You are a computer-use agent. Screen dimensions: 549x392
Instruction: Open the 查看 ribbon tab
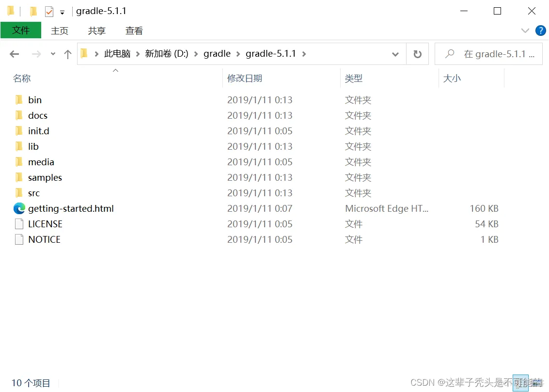coord(134,31)
